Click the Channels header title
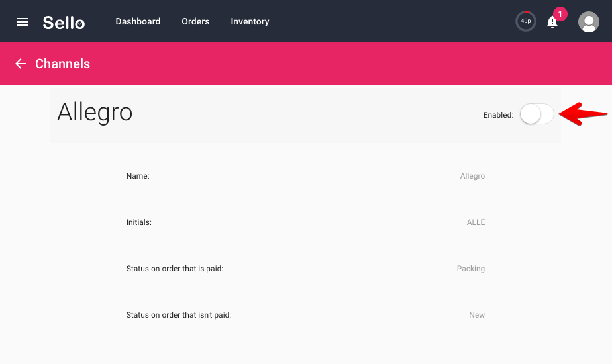 tap(62, 64)
